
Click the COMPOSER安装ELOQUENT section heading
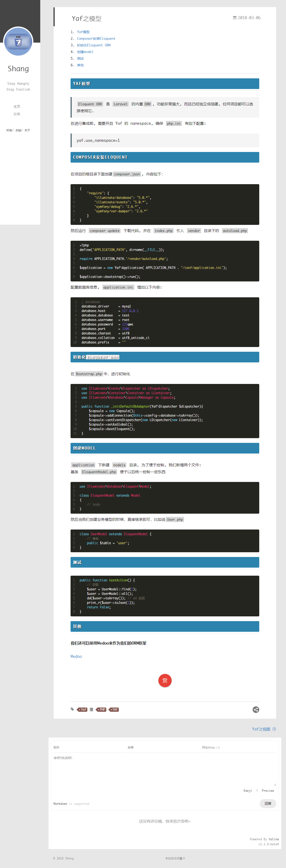click(x=165, y=157)
